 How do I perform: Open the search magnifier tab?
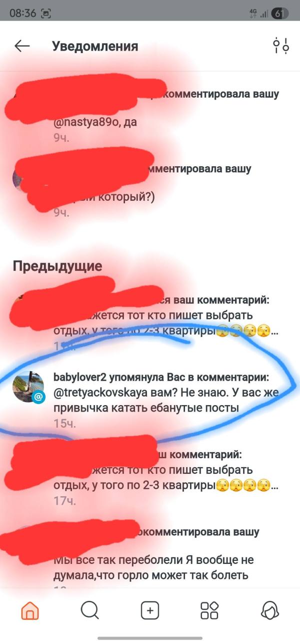point(89,610)
